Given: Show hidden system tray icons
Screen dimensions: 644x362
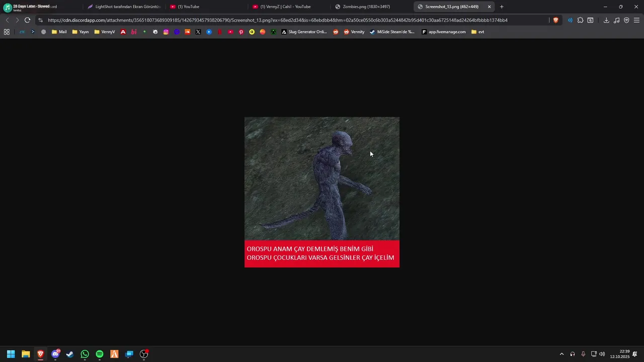Looking at the screenshot, I should coord(561,354).
